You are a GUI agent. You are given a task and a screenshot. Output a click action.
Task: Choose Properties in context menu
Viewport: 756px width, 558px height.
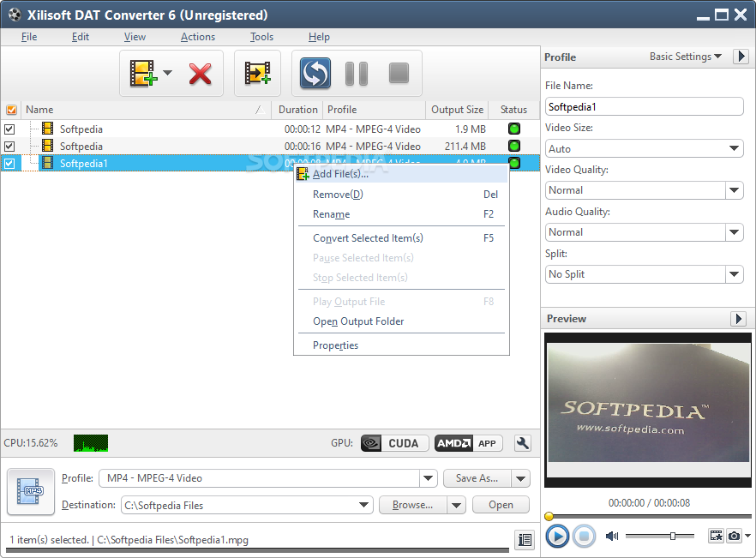tap(402, 345)
